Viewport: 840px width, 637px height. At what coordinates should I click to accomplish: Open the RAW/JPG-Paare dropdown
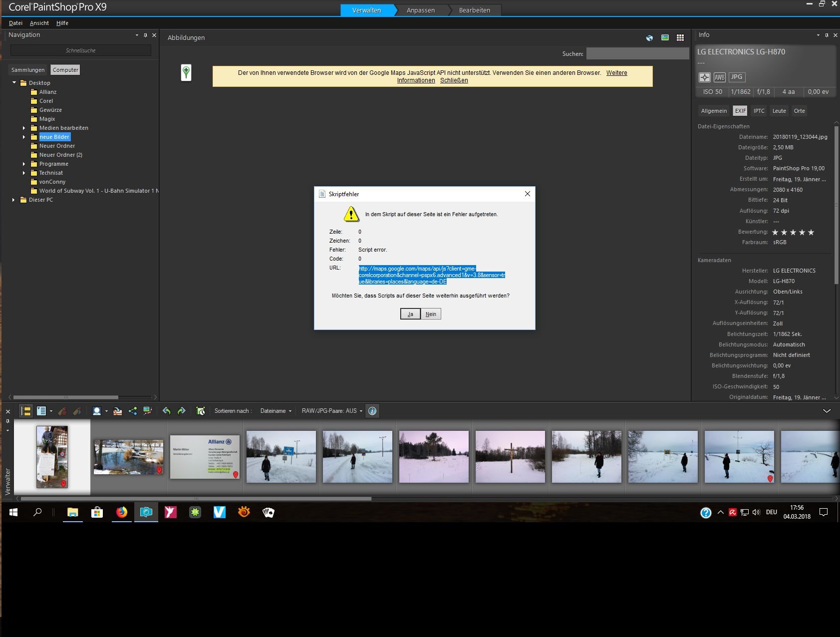tap(332, 411)
